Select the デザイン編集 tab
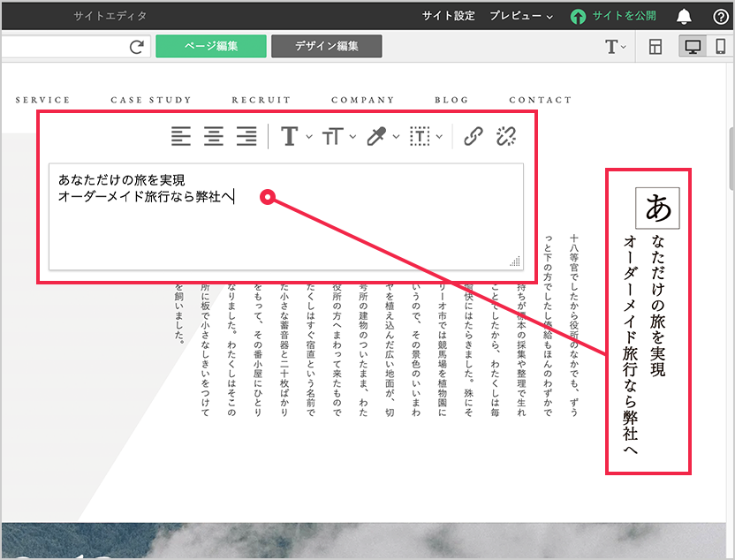The width and height of the screenshot is (735, 560). pos(326,47)
